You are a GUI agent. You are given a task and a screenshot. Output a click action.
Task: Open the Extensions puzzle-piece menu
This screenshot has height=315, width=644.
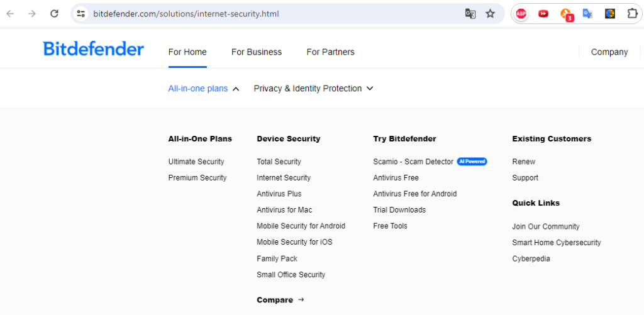point(632,14)
